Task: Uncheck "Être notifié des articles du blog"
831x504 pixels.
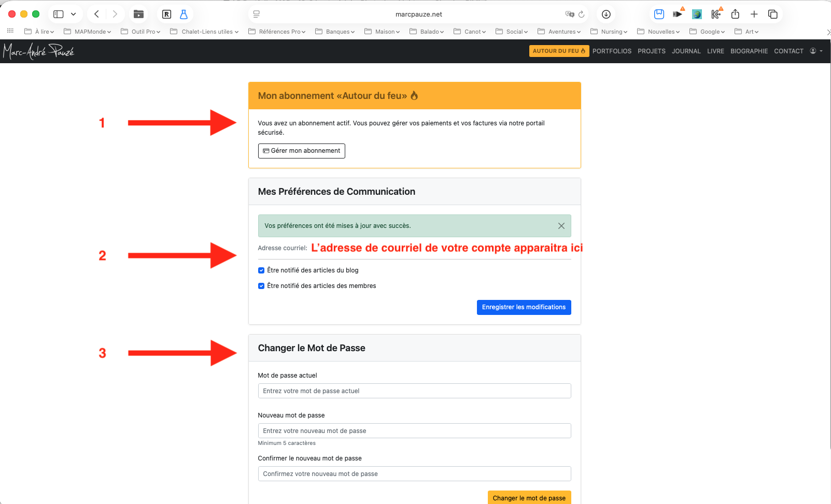Action: (x=261, y=270)
